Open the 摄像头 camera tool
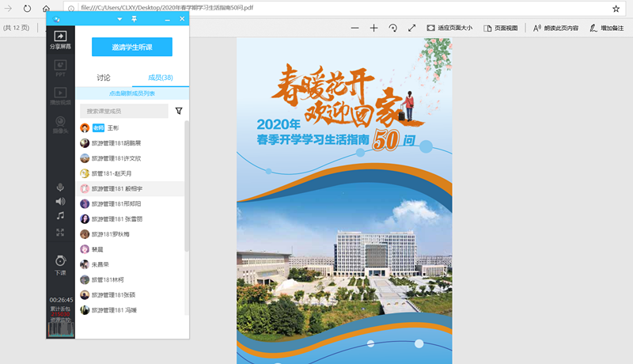The height and width of the screenshot is (364, 633). [x=60, y=123]
